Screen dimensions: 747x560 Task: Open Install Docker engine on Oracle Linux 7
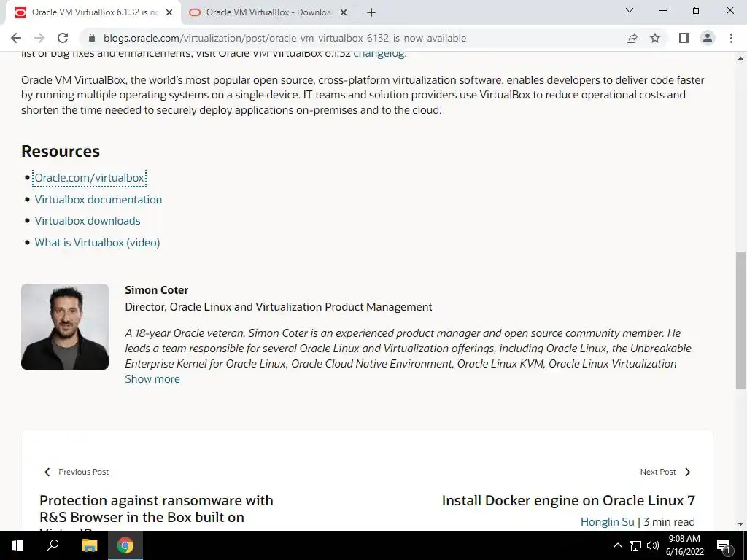tap(568, 500)
